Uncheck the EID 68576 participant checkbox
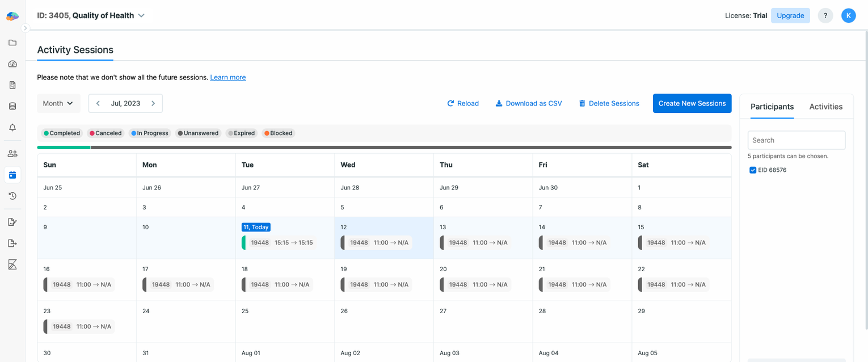868x362 pixels. click(x=753, y=170)
